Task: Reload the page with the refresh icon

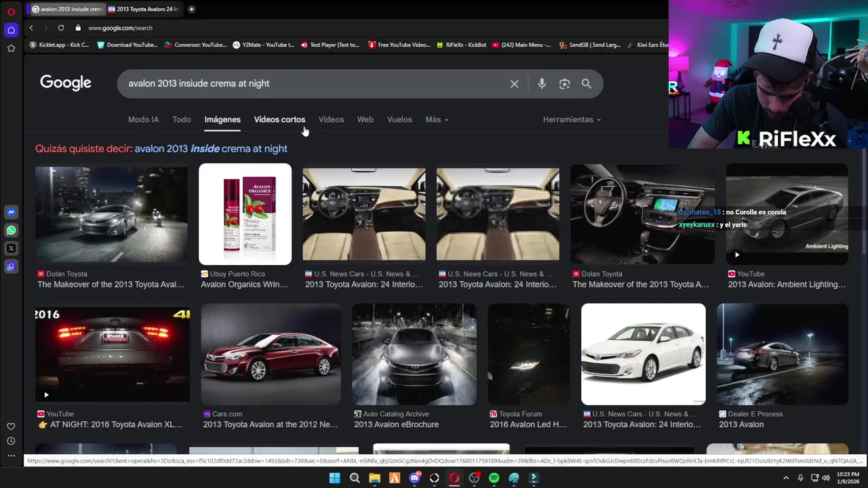Action: (x=60, y=28)
